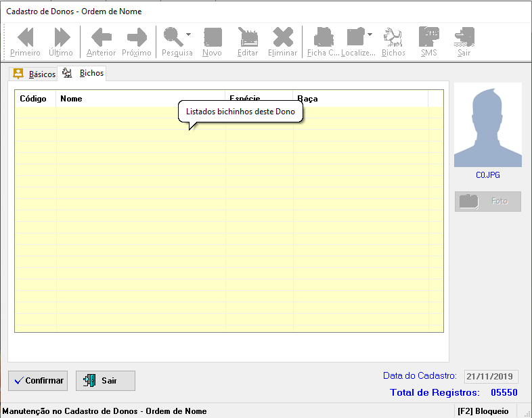
Task: Confirm changes with the Confirmar button
Action: pos(38,381)
